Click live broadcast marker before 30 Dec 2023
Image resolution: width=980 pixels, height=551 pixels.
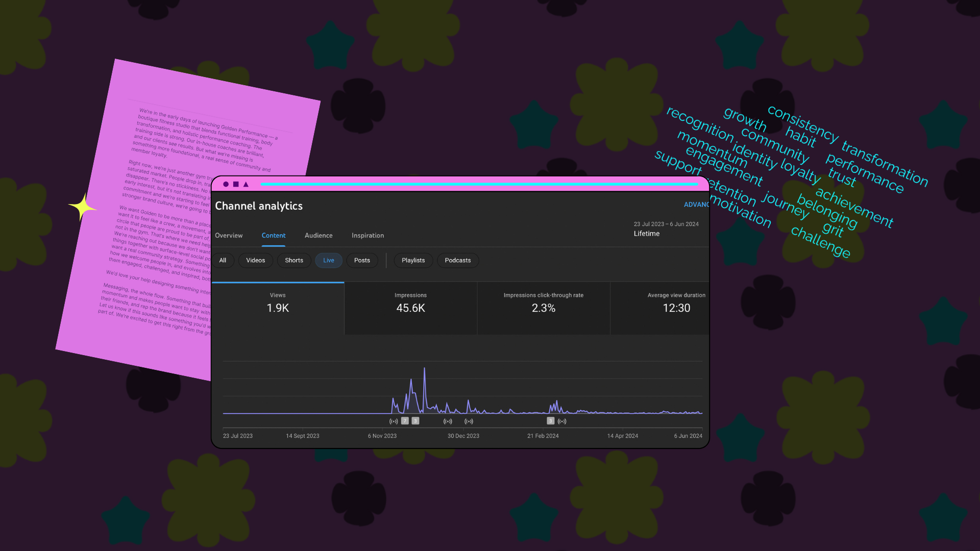(x=448, y=421)
